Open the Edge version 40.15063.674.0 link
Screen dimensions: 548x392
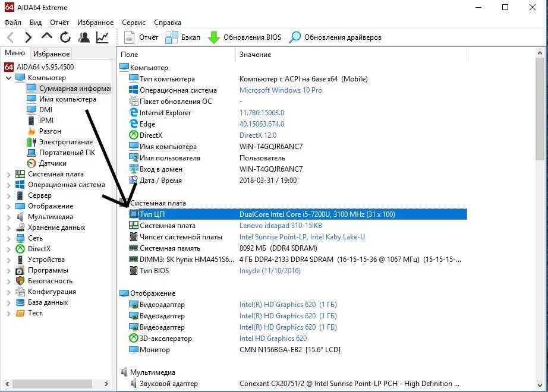click(x=262, y=124)
